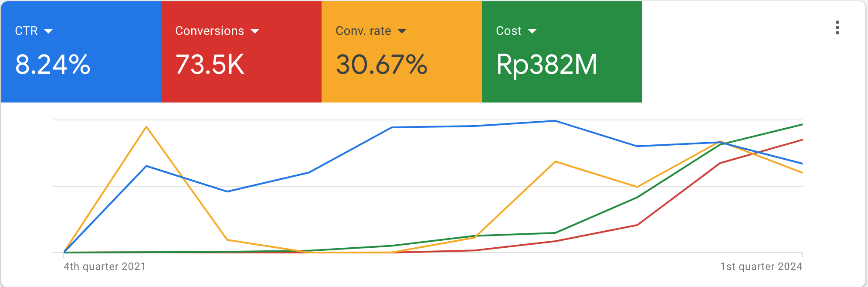Click the Conv. rate label text
The image size is (868, 287).
pyautogui.click(x=363, y=31)
